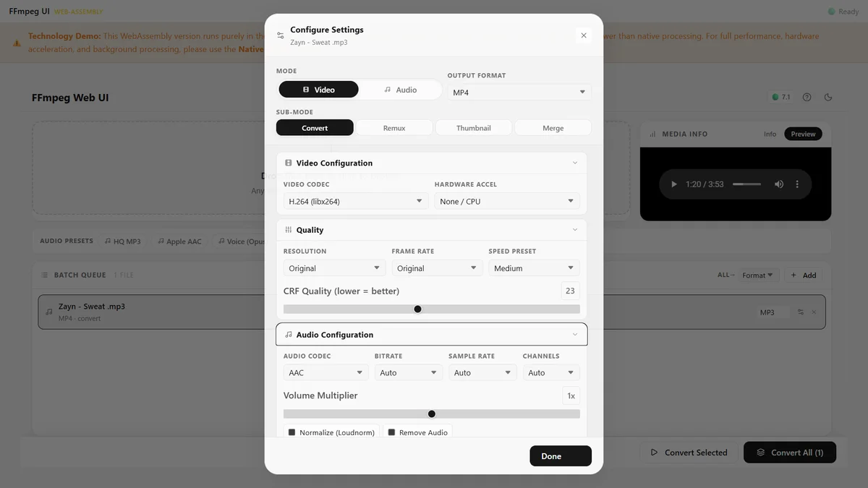Select the Zayn - Sweat .mp3 queue item

(432, 312)
